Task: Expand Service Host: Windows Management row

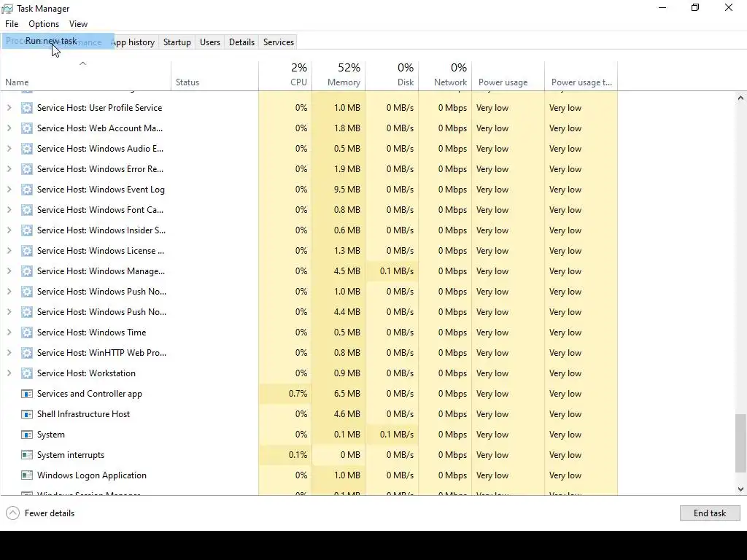Action: (x=9, y=271)
